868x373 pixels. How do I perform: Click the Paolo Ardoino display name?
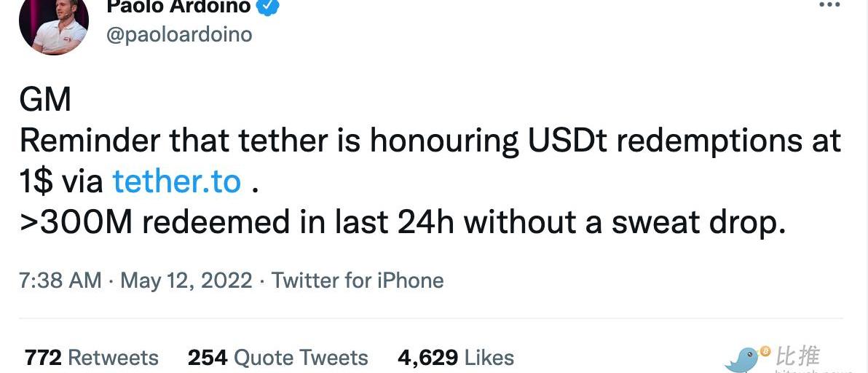(179, 7)
